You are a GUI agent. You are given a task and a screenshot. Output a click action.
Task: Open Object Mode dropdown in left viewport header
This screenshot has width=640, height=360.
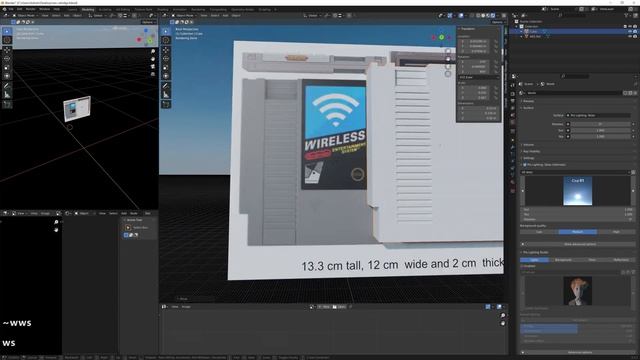coord(24,16)
